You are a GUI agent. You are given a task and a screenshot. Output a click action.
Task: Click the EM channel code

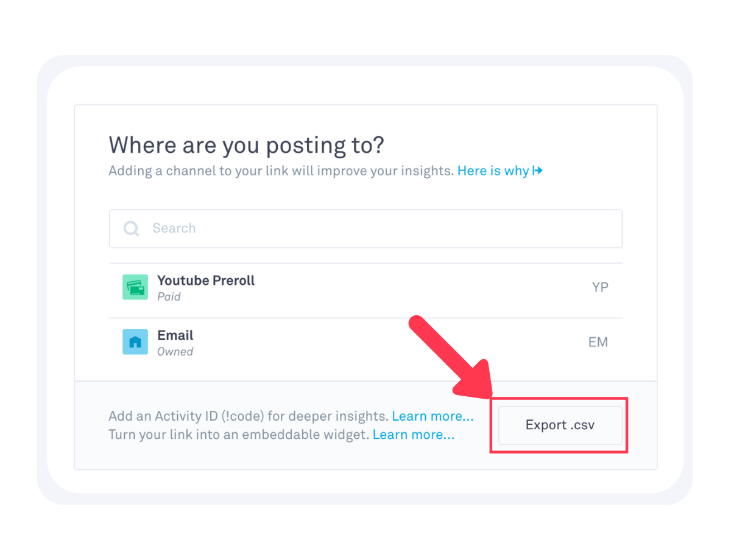(x=598, y=342)
